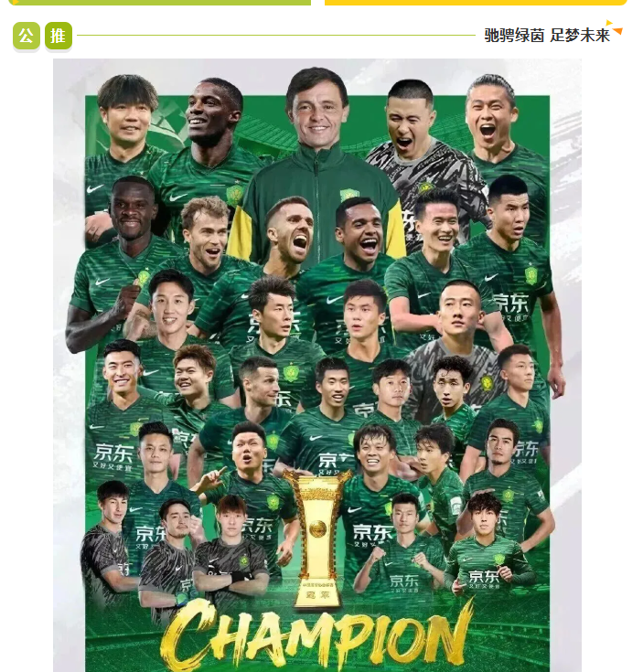The width and height of the screenshot is (643, 672).
Task: Click the 京东 logo on the bottom-right front player's jersey
Action: coord(484,578)
